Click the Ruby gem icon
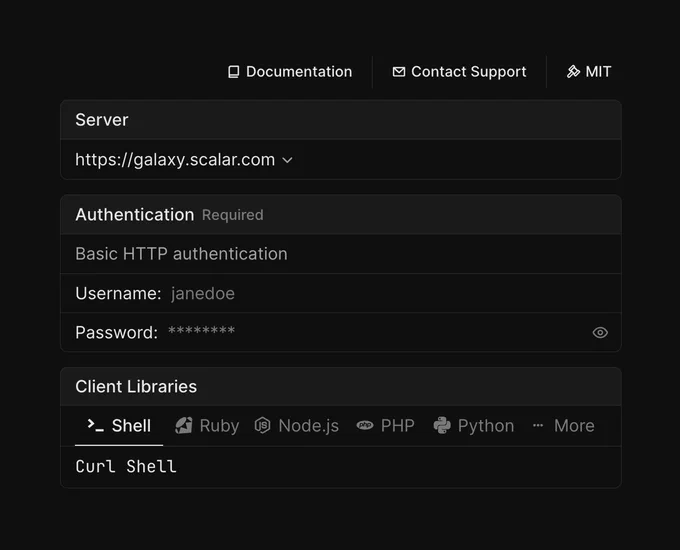The image size is (680, 550). coord(184,426)
